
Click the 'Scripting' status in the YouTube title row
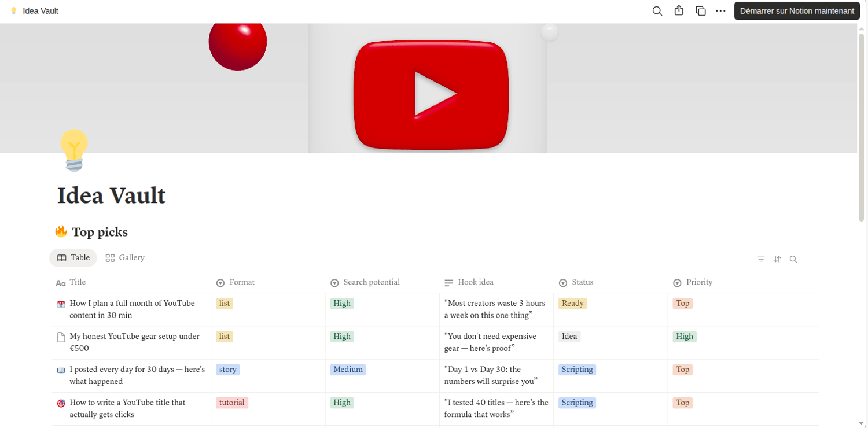(x=577, y=403)
